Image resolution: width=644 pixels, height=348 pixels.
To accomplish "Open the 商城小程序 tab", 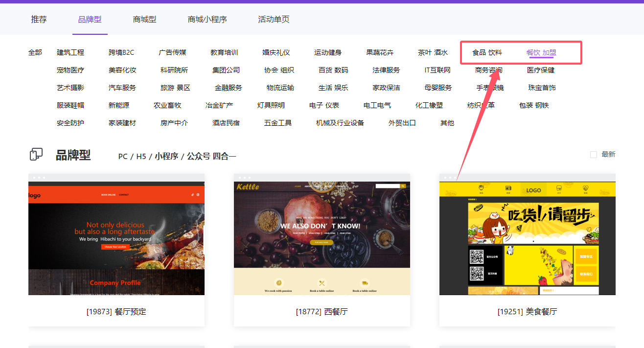I will (x=207, y=20).
